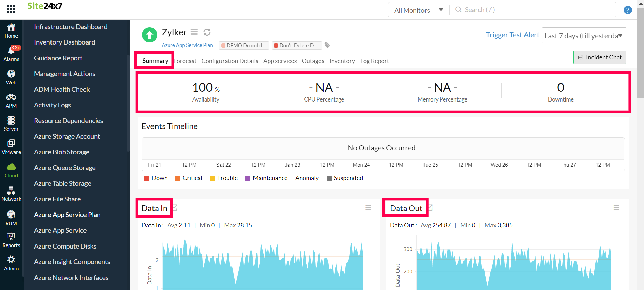Screen dimensions: 644x290
Task: Click the refresh icon next to Zylker
Action: coord(207,32)
